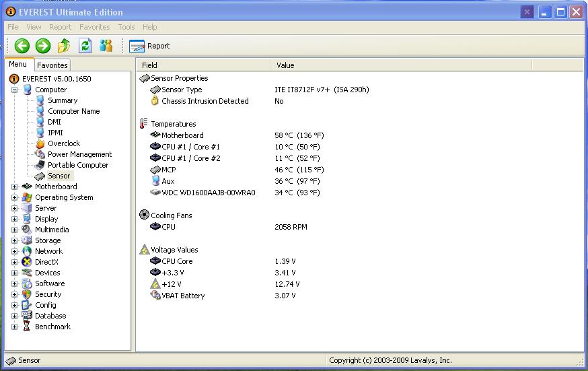
Task: Refresh the sensor readings
Action: coord(85,46)
